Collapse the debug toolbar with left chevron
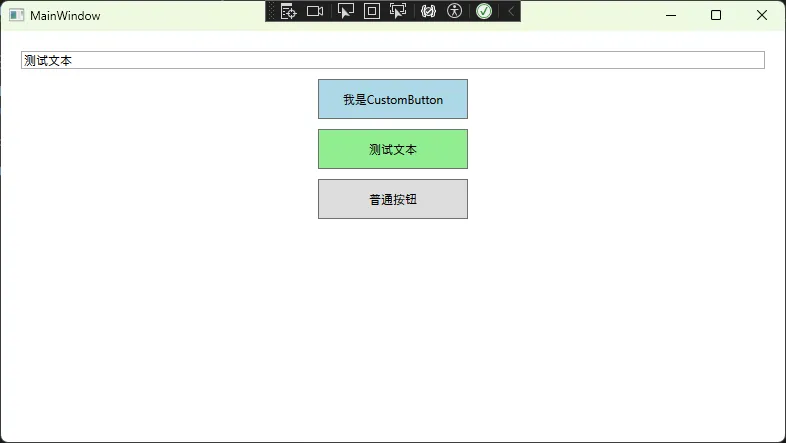 [510, 11]
